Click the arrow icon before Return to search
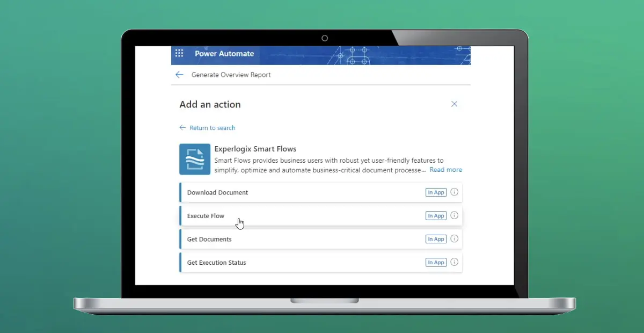This screenshot has height=333, width=644. (x=182, y=127)
